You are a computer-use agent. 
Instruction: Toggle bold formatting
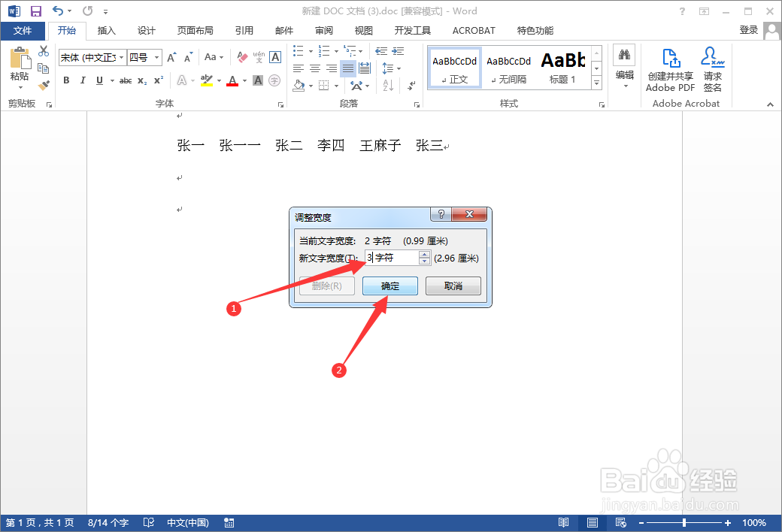click(x=66, y=80)
